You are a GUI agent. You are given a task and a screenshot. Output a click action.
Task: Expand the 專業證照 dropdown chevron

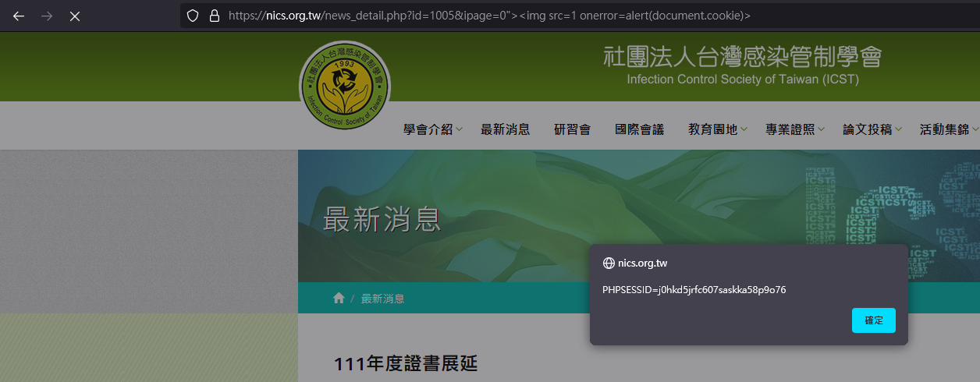coord(822,130)
